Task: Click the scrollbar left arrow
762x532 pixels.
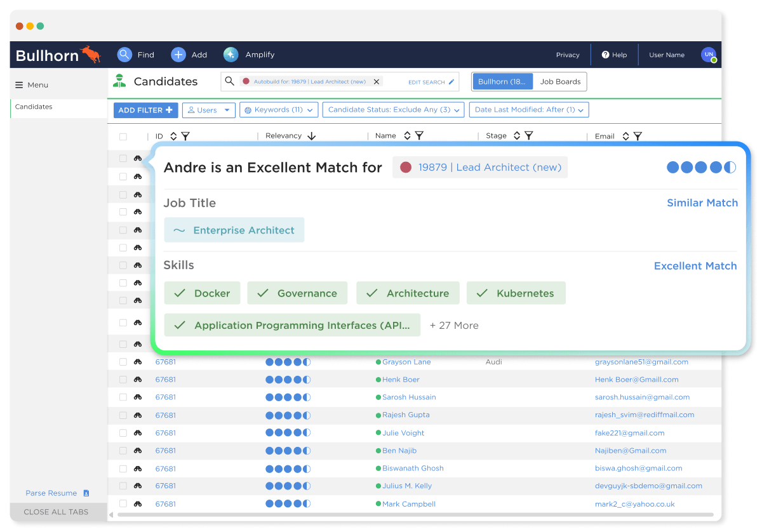Action: click(x=112, y=515)
